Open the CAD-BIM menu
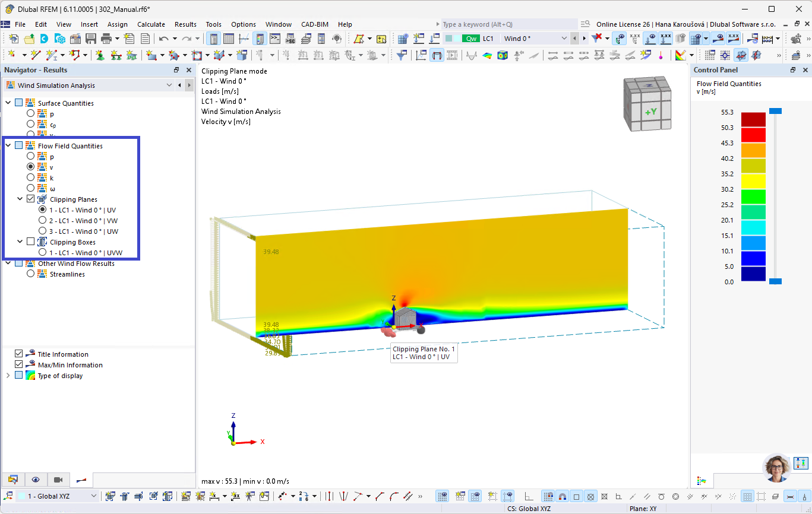Viewport: 812px width, 514px height. [314, 24]
